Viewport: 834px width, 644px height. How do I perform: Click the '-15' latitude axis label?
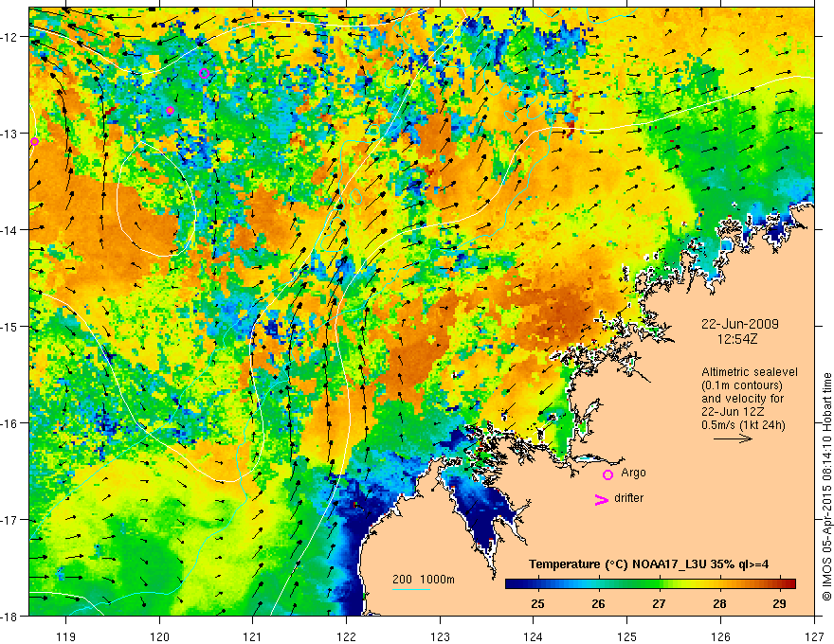[10, 326]
